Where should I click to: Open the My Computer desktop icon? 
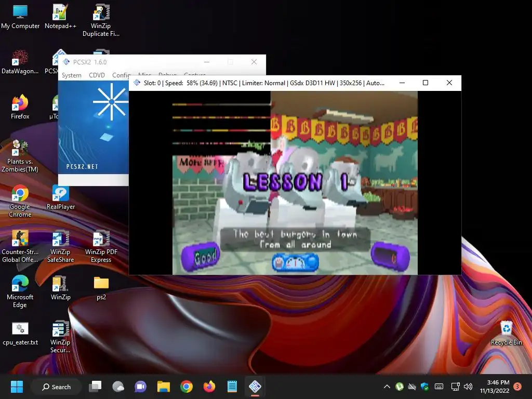click(x=20, y=17)
